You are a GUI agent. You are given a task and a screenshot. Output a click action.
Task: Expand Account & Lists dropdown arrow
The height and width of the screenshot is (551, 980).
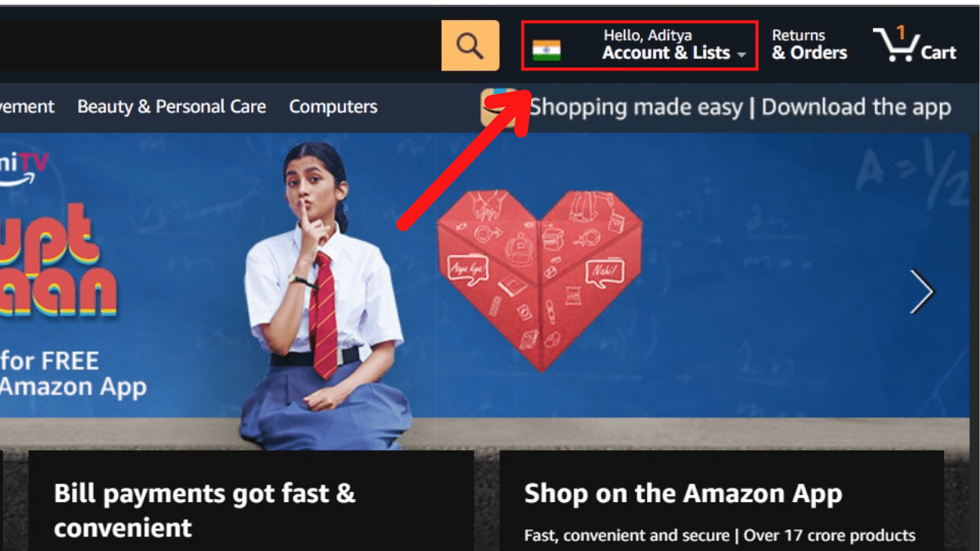tap(741, 54)
